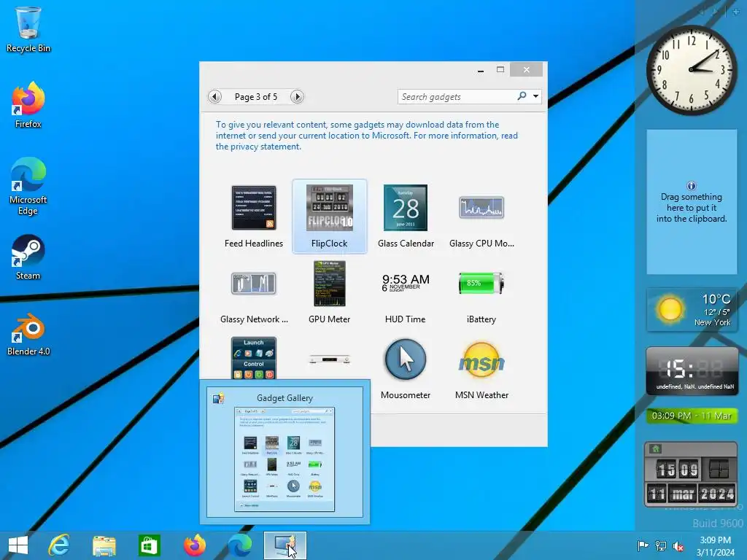Open taskbar clock showing 3:09 PM

[715, 546]
